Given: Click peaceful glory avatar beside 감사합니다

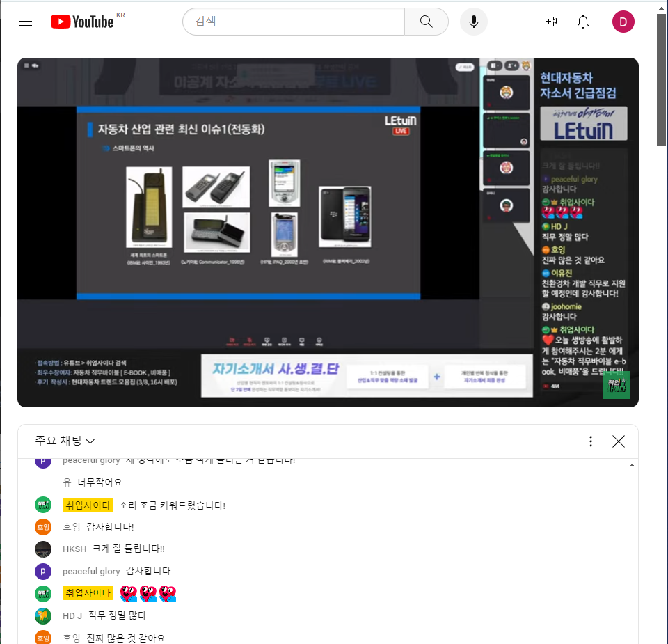Looking at the screenshot, I should click(x=43, y=572).
